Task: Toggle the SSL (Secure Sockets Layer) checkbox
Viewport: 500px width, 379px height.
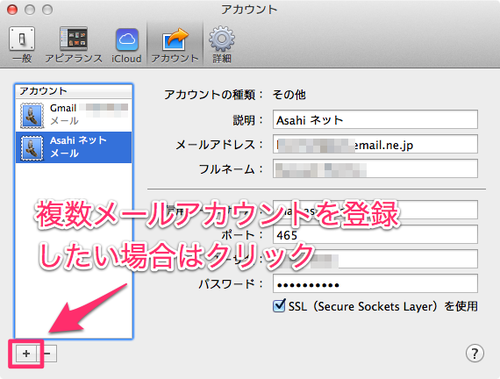Action: pos(279,306)
